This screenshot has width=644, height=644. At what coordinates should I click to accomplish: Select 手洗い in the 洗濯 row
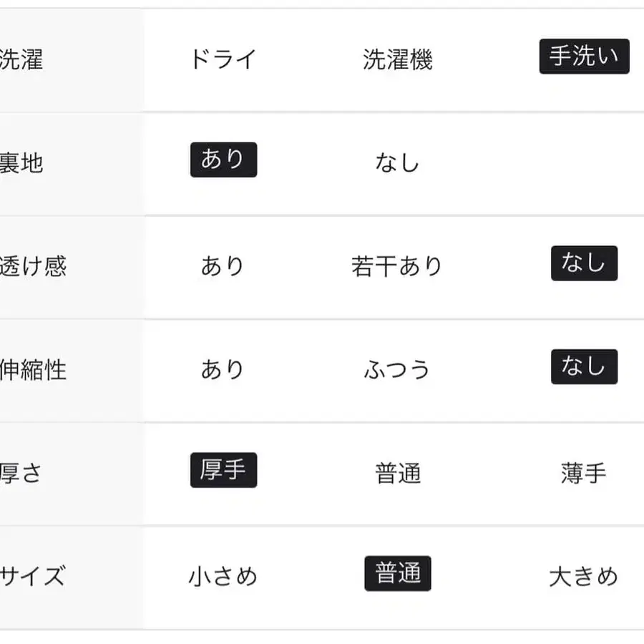tap(584, 57)
